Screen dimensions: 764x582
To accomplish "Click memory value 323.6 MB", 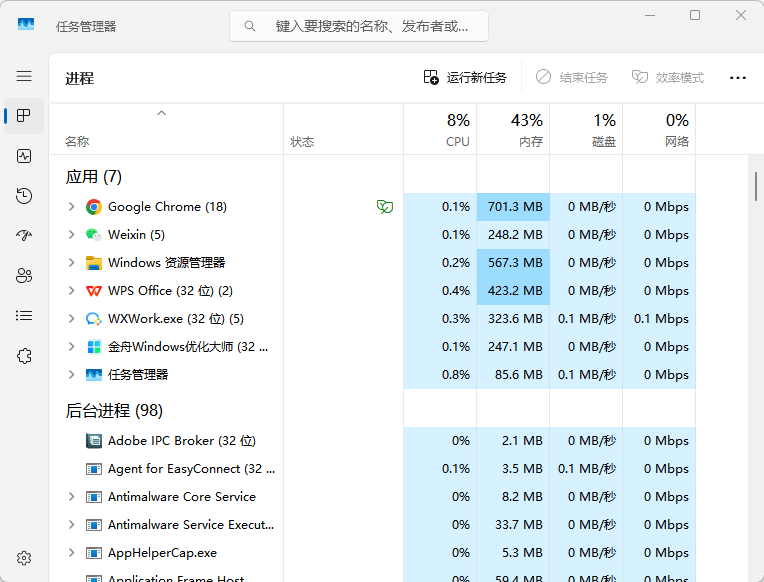I will [515, 319].
